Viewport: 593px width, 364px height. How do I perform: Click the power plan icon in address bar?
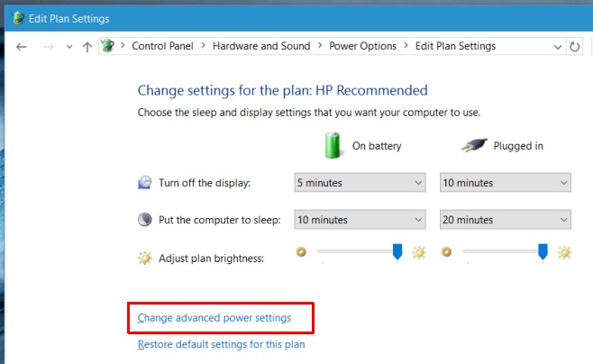pos(107,46)
